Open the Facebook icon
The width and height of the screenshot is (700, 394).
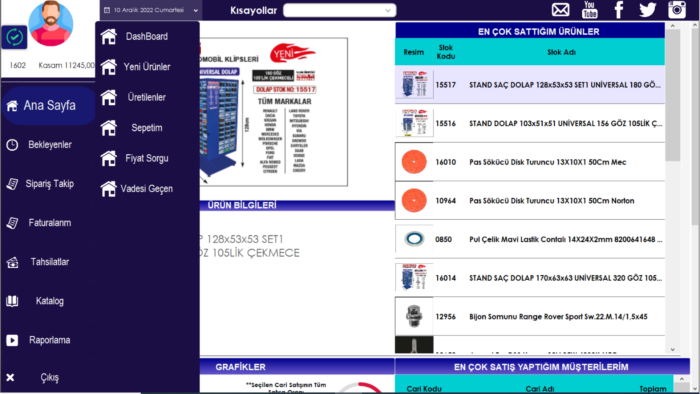(x=619, y=10)
